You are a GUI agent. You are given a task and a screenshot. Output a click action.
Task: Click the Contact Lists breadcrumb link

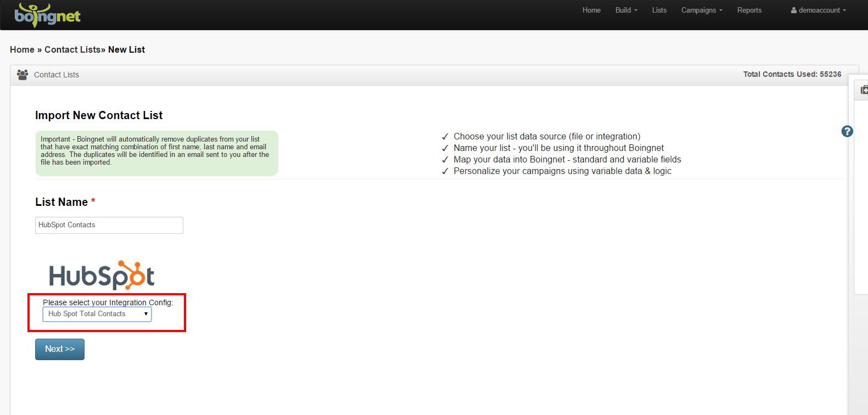(72, 49)
